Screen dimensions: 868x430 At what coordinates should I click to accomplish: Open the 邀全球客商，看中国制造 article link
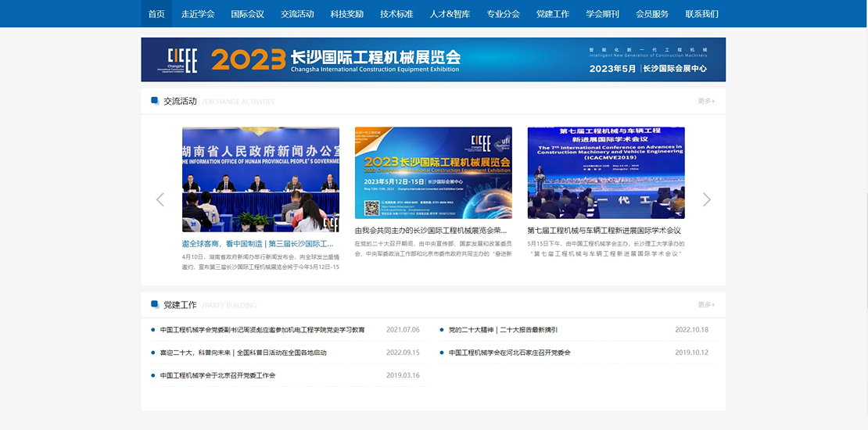point(257,244)
